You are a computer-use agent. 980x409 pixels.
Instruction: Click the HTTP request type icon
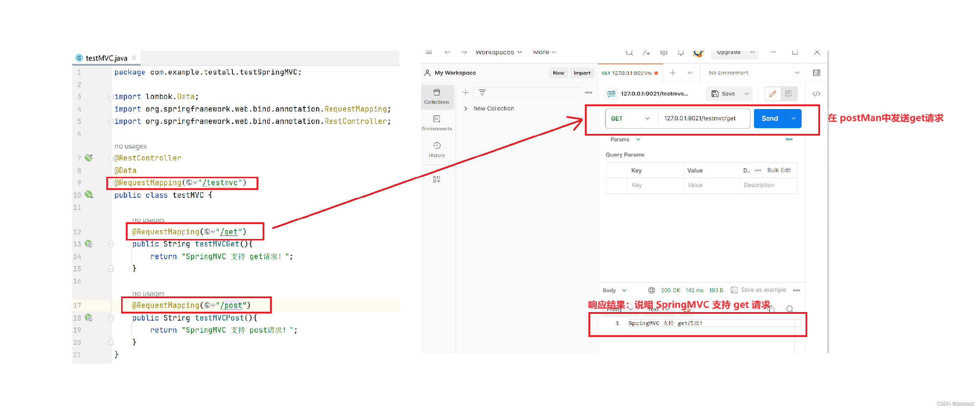point(612,94)
